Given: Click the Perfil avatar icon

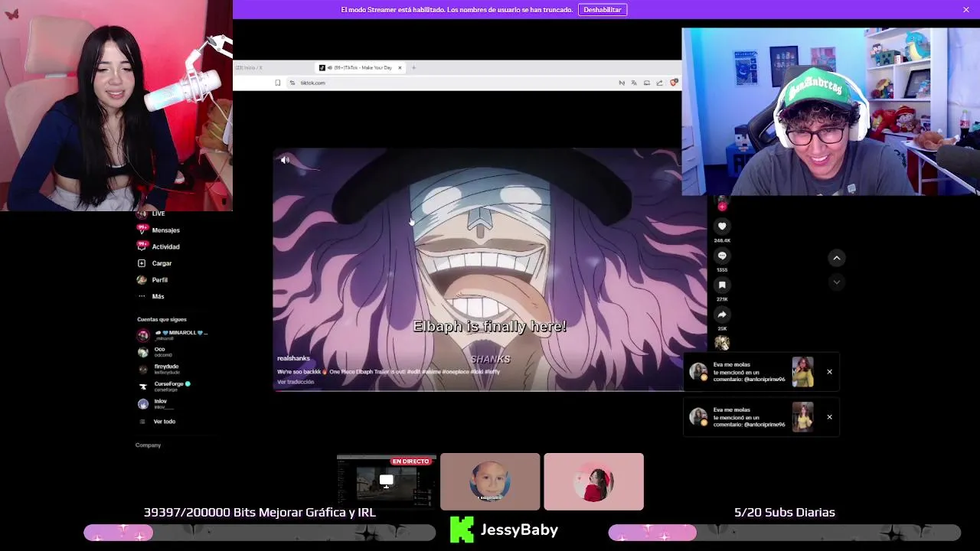Looking at the screenshot, I should pyautogui.click(x=142, y=280).
